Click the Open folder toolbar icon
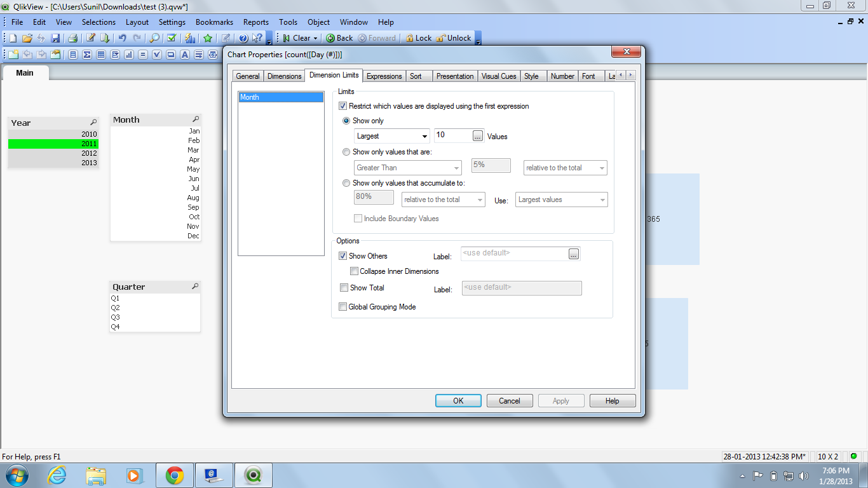 [x=27, y=38]
